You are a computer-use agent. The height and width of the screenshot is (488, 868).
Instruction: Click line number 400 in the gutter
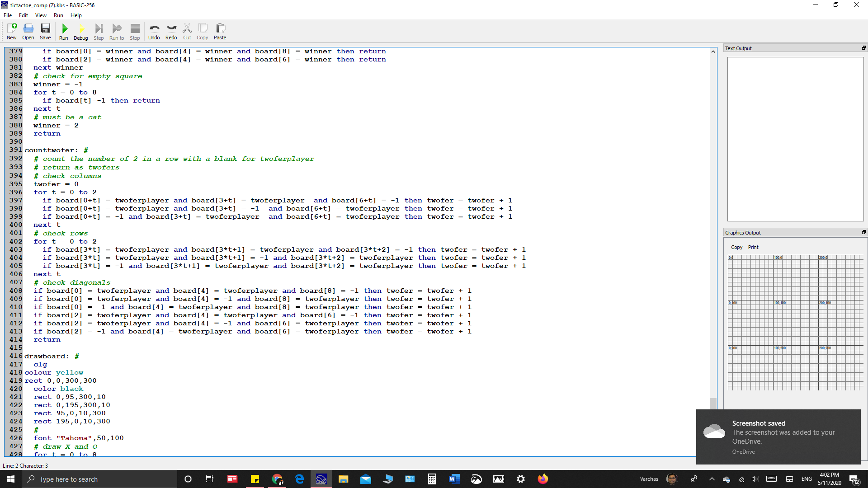[x=16, y=225]
